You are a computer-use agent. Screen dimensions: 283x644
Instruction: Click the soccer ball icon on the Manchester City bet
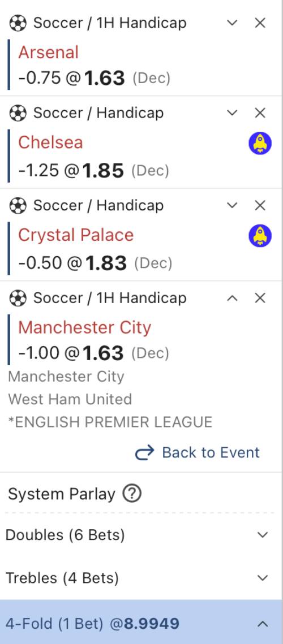[18, 298]
